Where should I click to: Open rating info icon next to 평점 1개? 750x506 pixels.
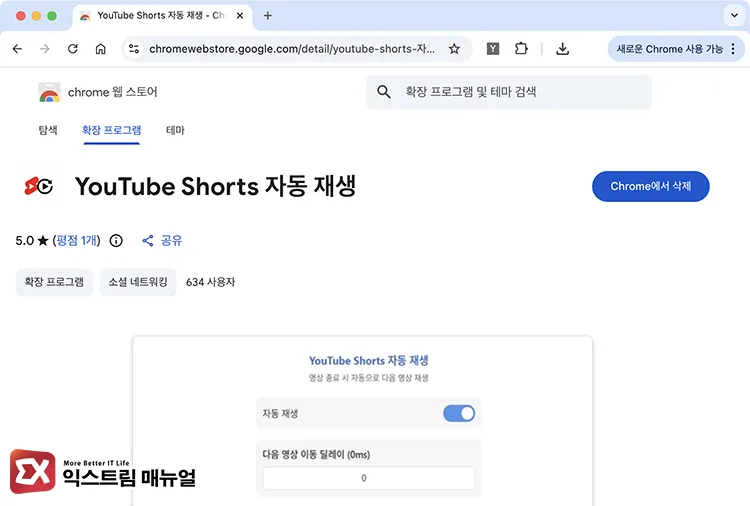point(116,241)
